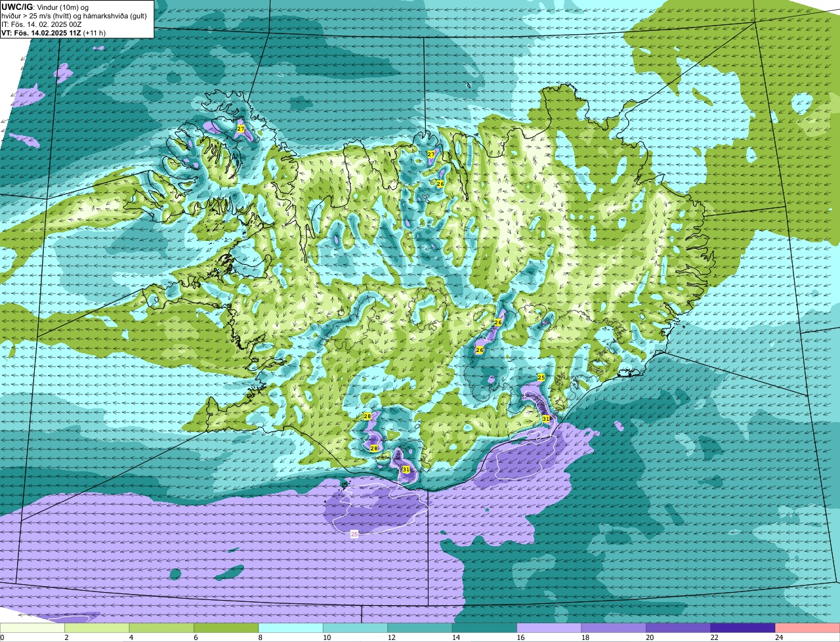Select the light lavender 16–18 m/s legend swatch
Viewport: 840px width, 642px height.
550,628
